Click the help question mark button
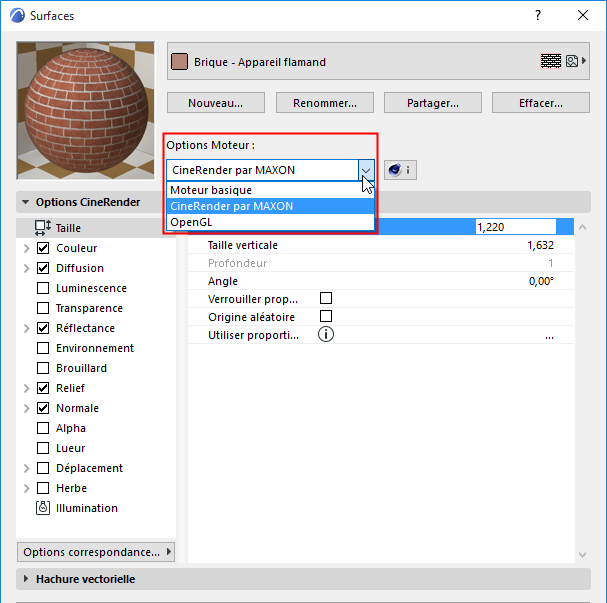The width and height of the screenshot is (607, 603). 538,15
